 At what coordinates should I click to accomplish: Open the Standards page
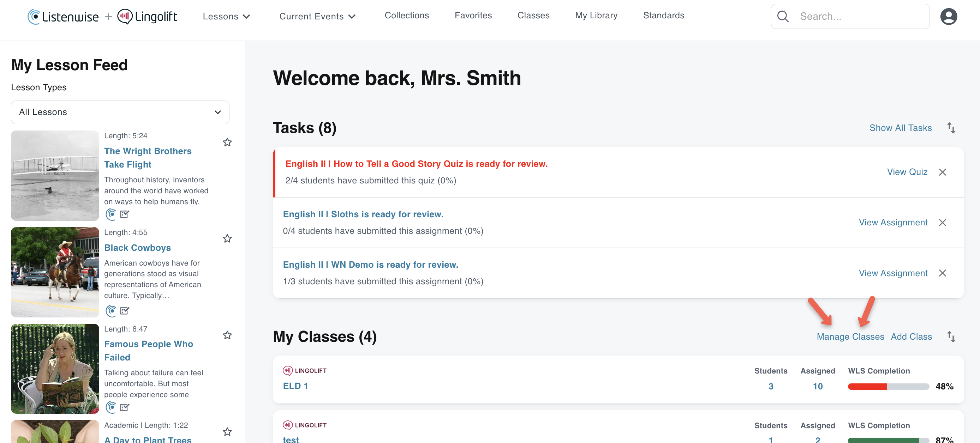tap(663, 16)
